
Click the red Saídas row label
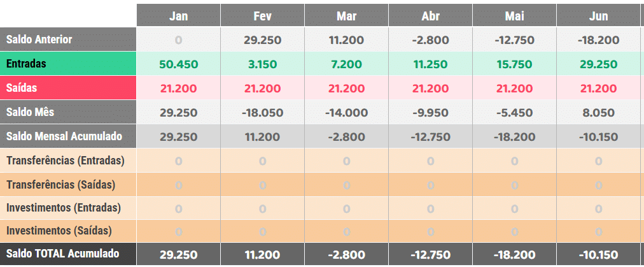click(67, 88)
